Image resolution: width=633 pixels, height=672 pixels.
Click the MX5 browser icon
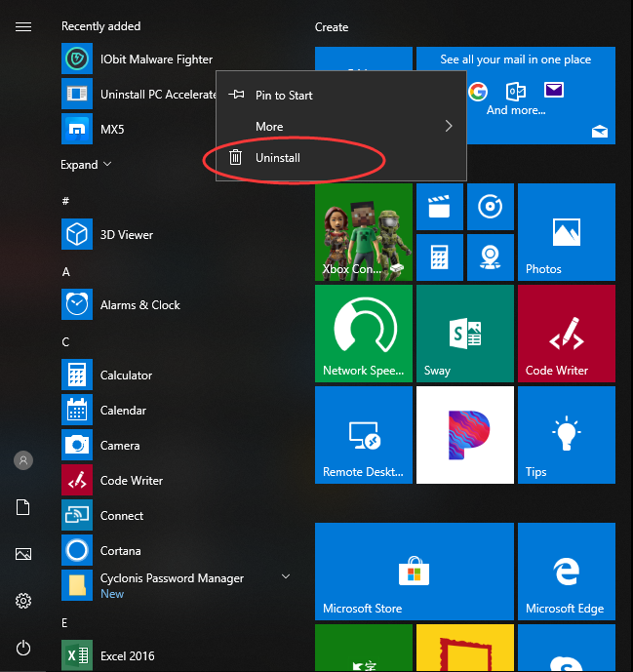(77, 129)
